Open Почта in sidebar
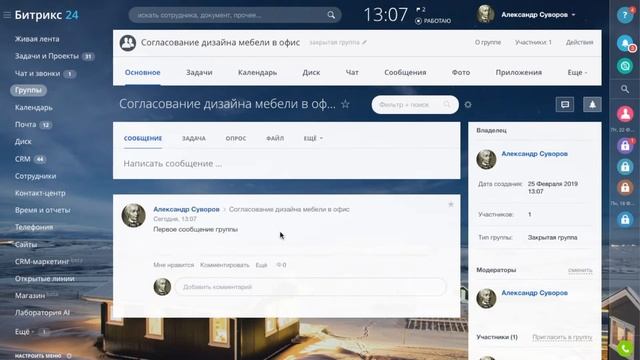Screen dimensions: 640x360 click(25, 124)
